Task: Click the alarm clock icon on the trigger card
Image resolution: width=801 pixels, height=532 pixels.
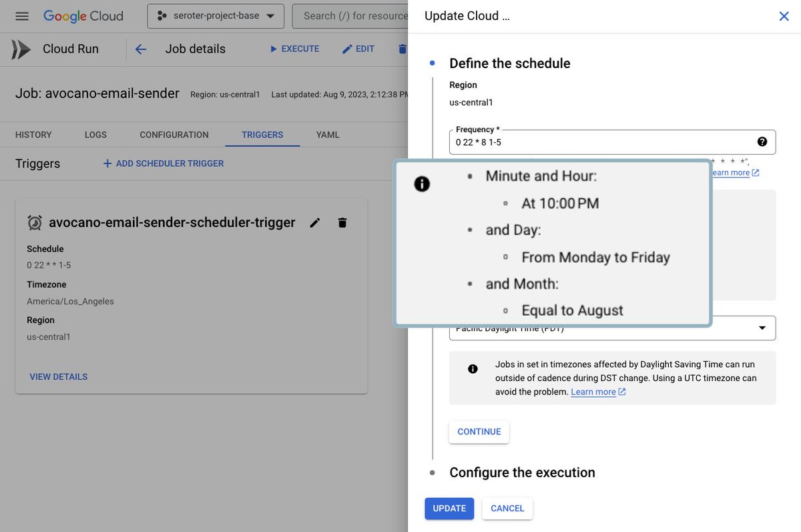Action: click(35, 223)
